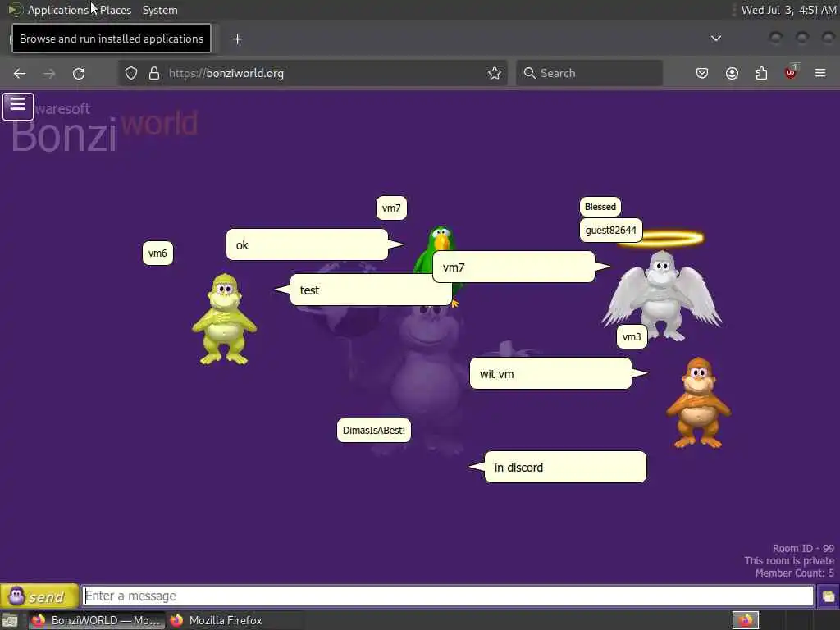
Task: Open the Extensions puzzle icon
Action: (761, 73)
